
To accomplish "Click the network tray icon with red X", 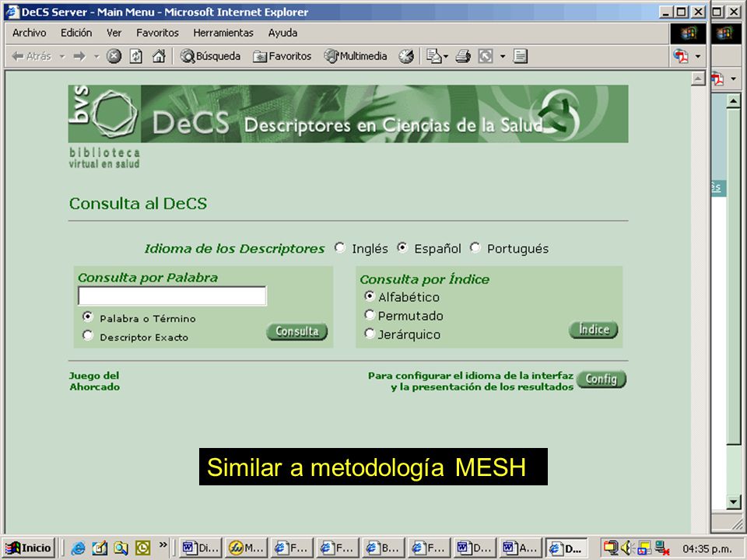I will click(661, 548).
